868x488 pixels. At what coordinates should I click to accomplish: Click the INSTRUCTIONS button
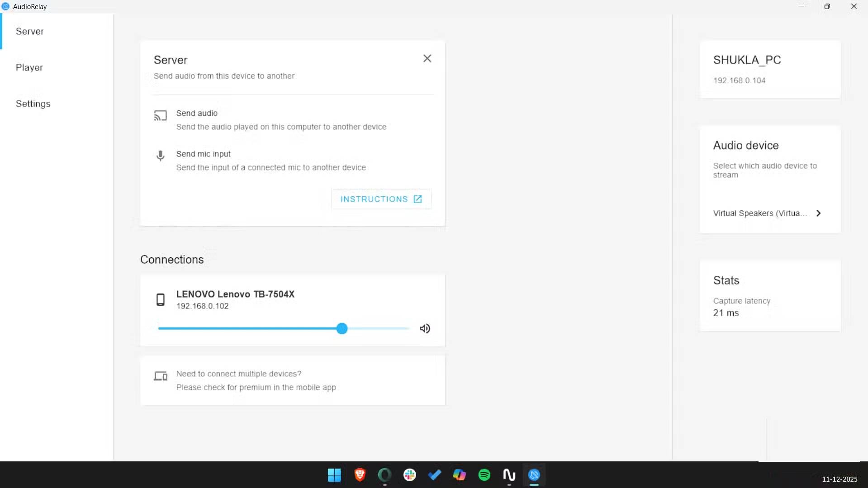(380, 199)
